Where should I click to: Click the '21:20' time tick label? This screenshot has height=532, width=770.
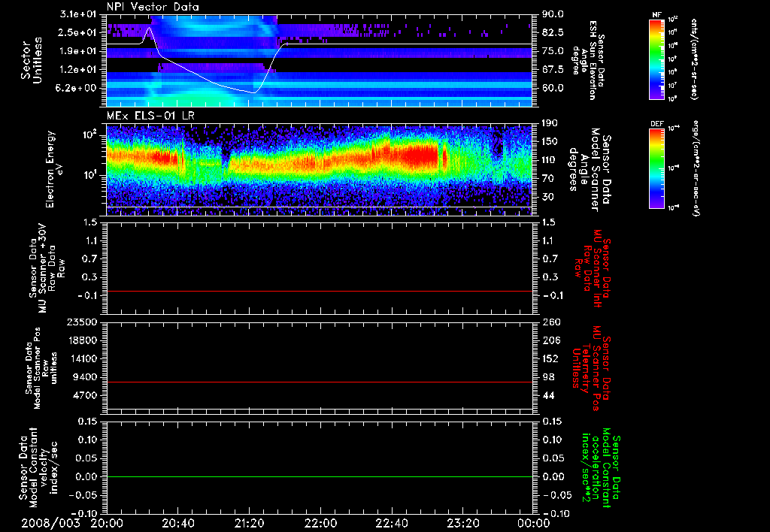click(249, 523)
